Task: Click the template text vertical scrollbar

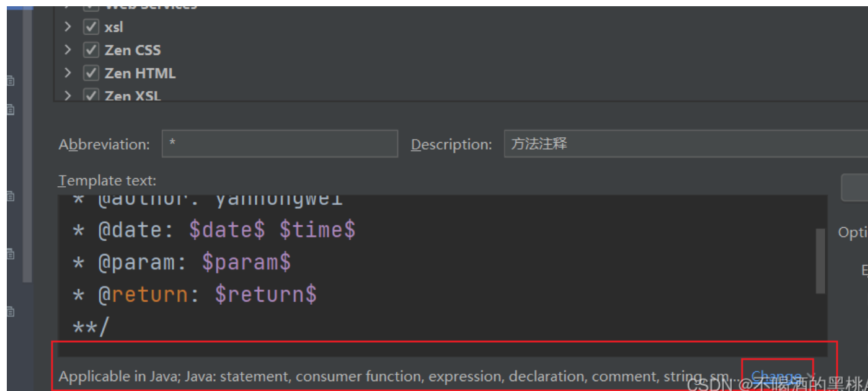Action: click(x=820, y=261)
